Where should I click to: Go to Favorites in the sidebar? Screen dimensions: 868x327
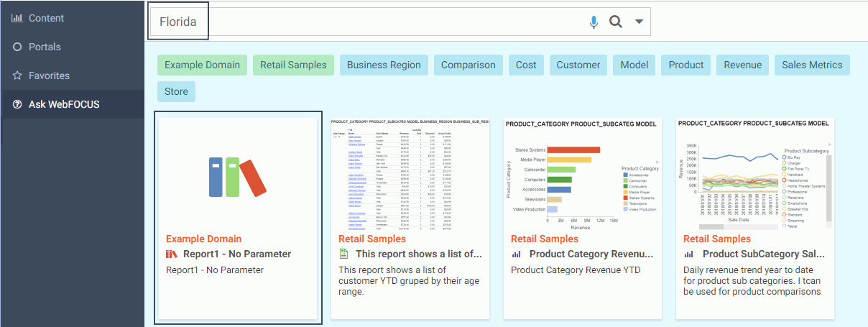pos(49,75)
